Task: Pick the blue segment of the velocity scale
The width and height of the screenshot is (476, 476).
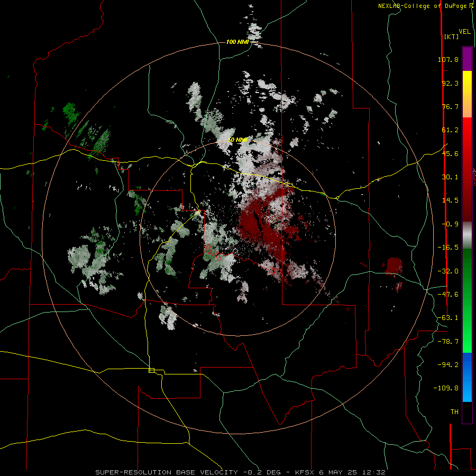Action: click(467, 377)
